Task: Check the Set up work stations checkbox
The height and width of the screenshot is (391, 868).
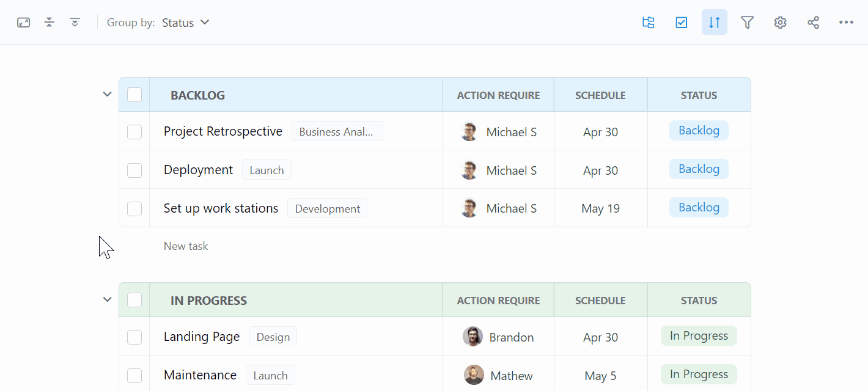Action: click(x=134, y=209)
